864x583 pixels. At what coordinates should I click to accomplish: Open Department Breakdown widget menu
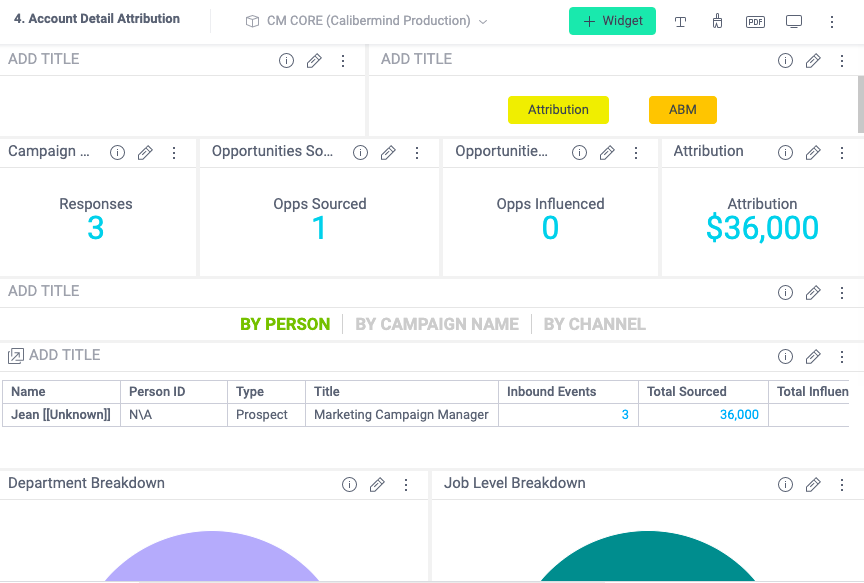406,485
